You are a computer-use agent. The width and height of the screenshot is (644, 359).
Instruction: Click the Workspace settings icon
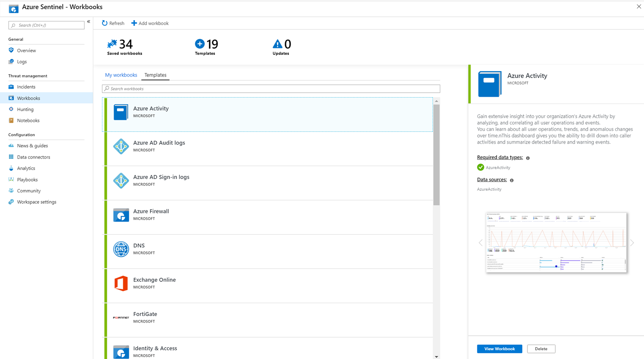coord(11,202)
